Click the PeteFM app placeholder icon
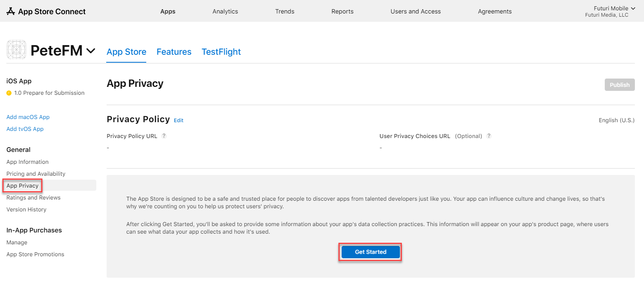The image size is (644, 286). 17,50
